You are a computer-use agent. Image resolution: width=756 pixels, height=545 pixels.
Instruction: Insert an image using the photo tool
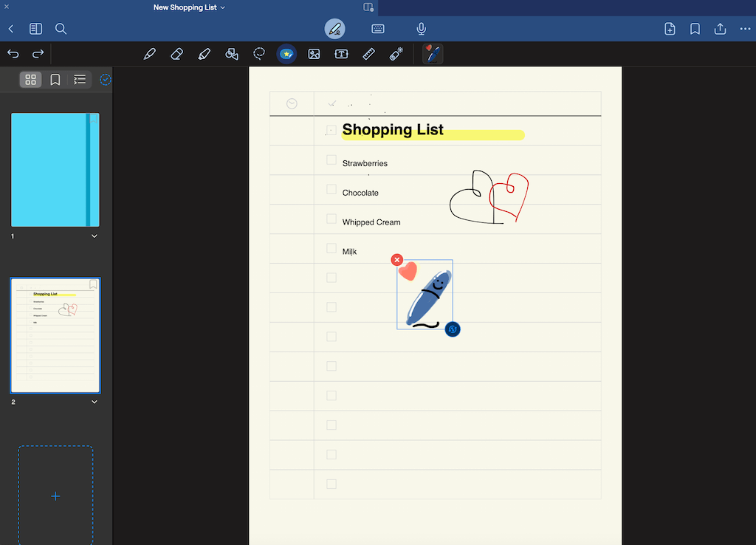click(314, 53)
